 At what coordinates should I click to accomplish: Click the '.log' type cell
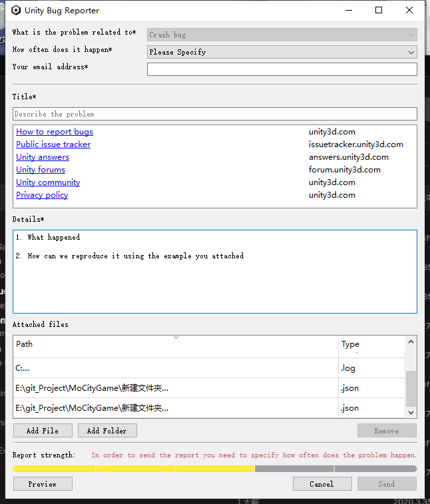click(371, 368)
